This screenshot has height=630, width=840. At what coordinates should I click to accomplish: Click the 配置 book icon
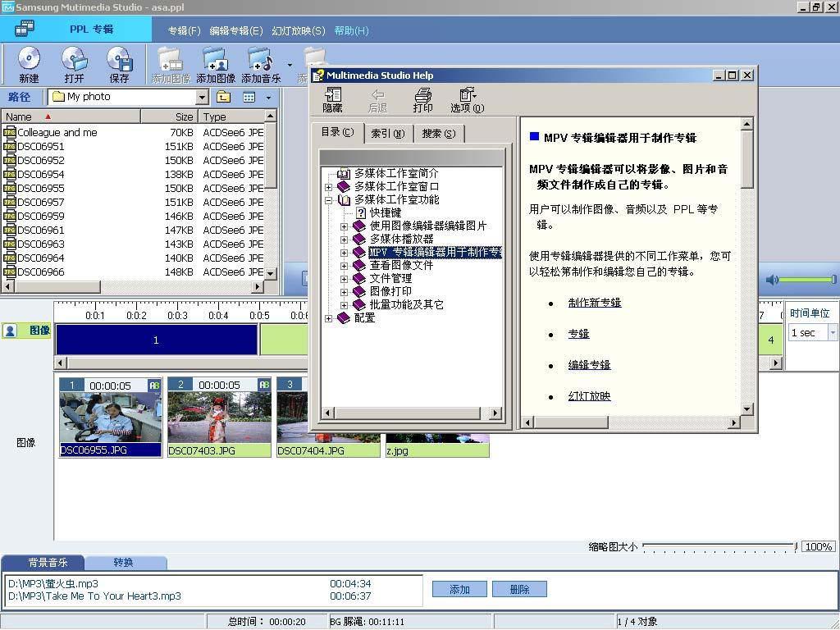[x=344, y=318]
